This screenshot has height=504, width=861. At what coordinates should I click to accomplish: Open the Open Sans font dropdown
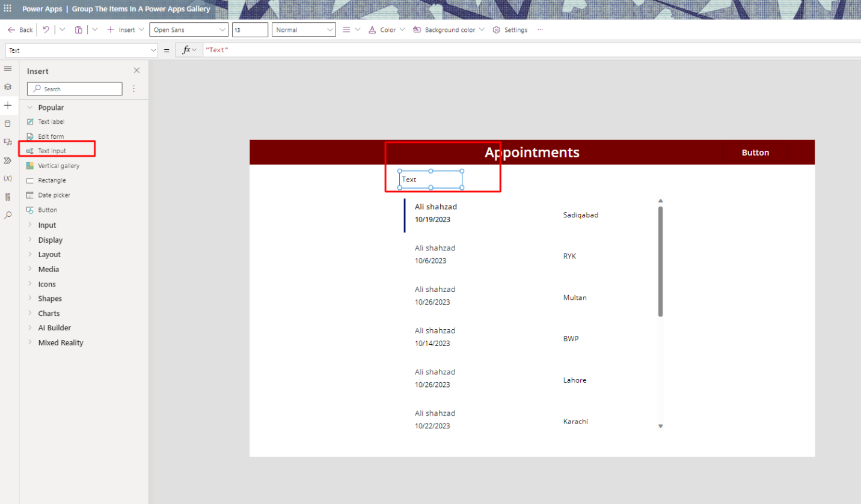point(189,29)
